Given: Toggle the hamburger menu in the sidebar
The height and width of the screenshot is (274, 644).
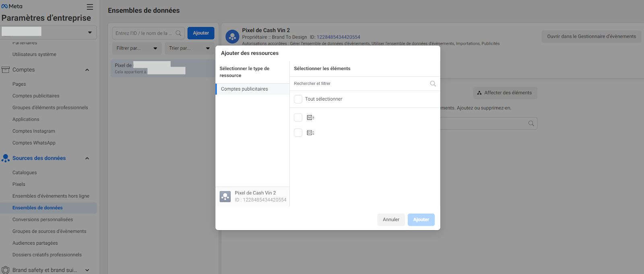Looking at the screenshot, I should click(90, 7).
